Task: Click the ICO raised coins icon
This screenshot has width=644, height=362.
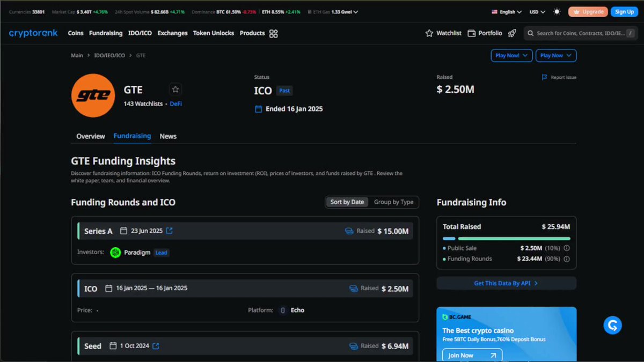Action: tap(354, 289)
